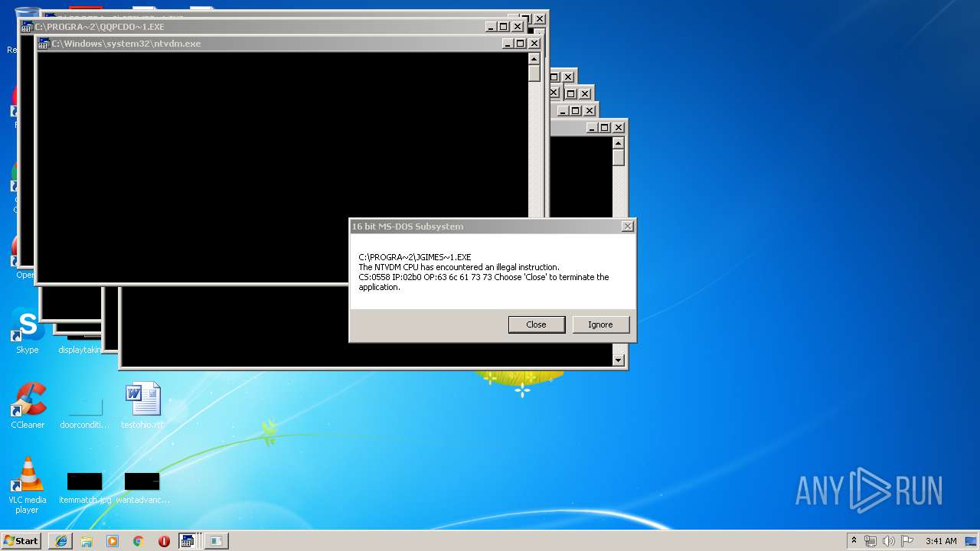
Task: Launch Opera browser from taskbar
Action: tap(164, 541)
